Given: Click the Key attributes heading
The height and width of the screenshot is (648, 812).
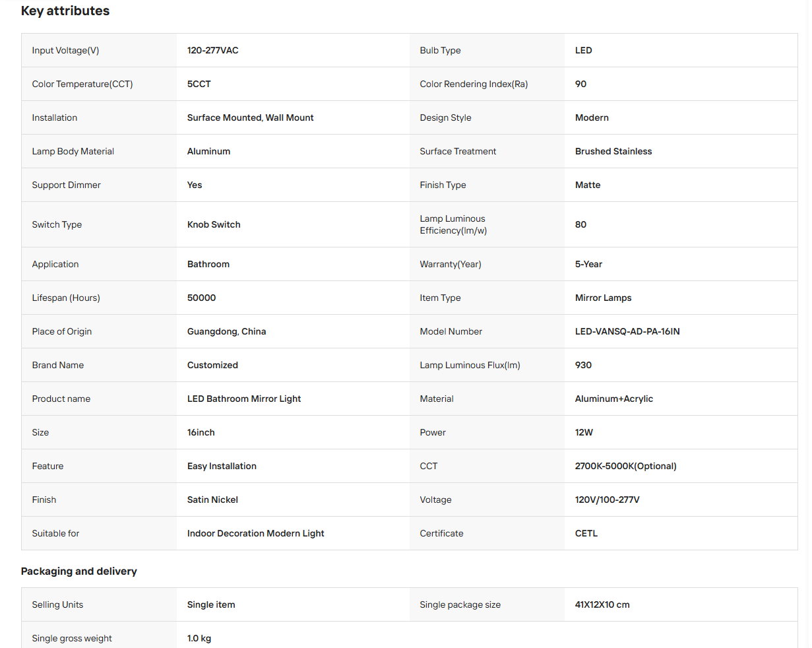Looking at the screenshot, I should (65, 11).
